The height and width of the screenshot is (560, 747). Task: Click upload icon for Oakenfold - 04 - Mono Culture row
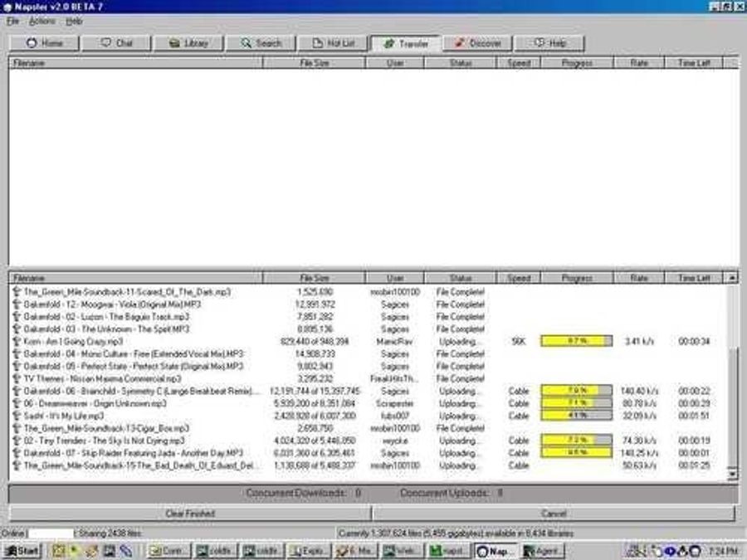tap(17, 353)
